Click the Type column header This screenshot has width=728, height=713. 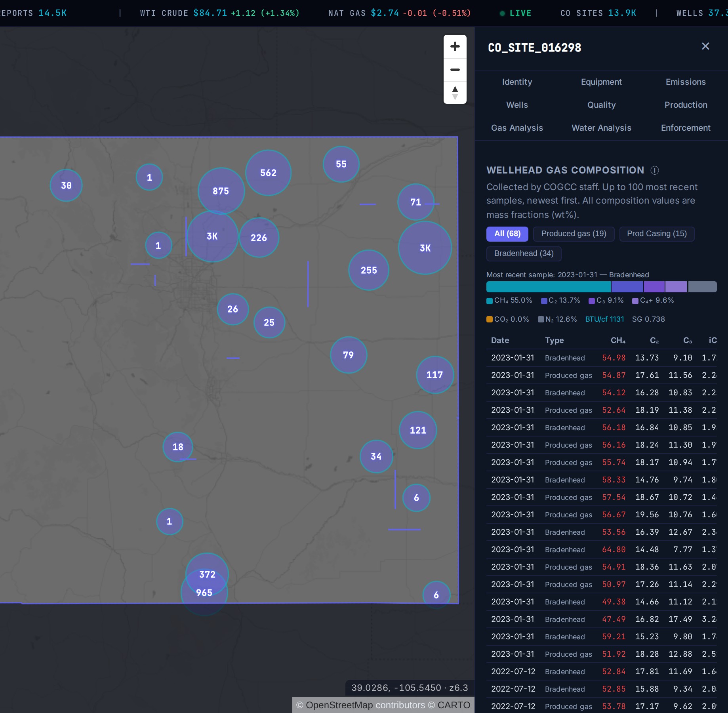point(554,340)
